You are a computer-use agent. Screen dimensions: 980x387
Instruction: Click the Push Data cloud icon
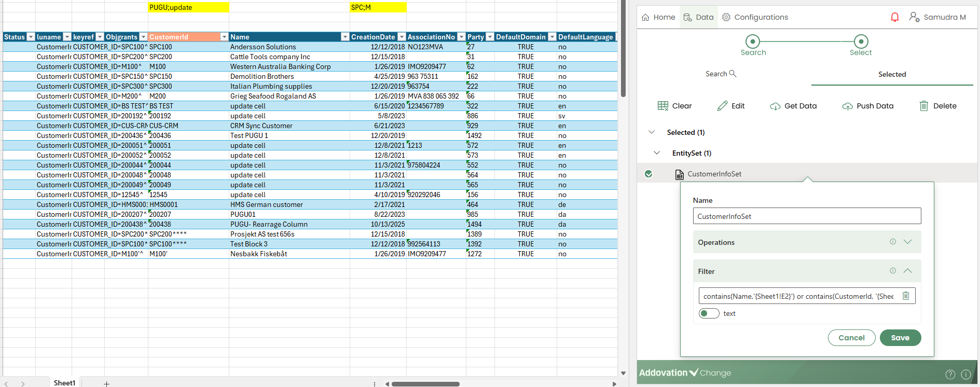click(x=847, y=106)
